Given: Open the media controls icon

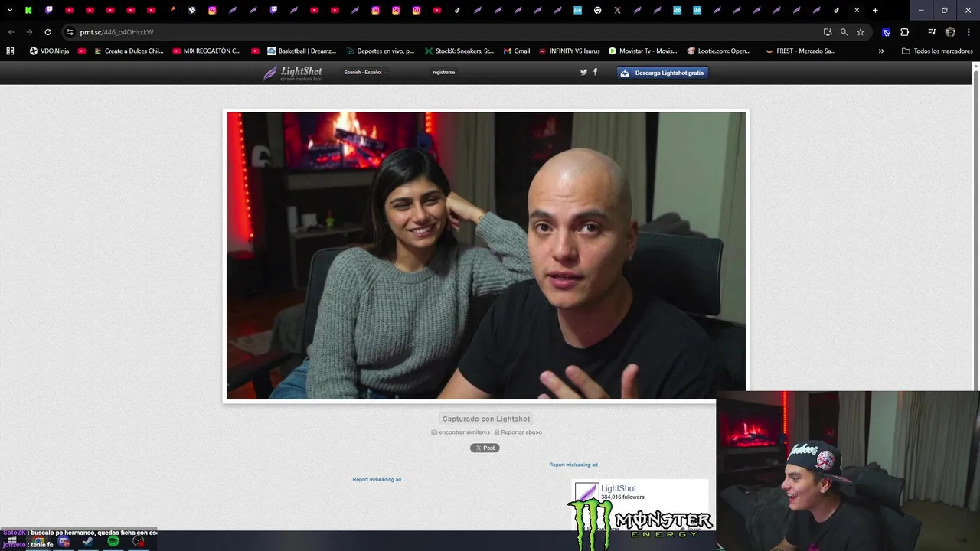Looking at the screenshot, I should (932, 32).
